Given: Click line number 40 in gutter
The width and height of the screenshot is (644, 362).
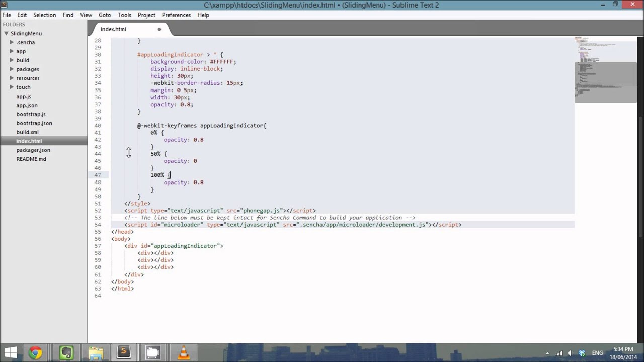Looking at the screenshot, I should (x=98, y=126).
